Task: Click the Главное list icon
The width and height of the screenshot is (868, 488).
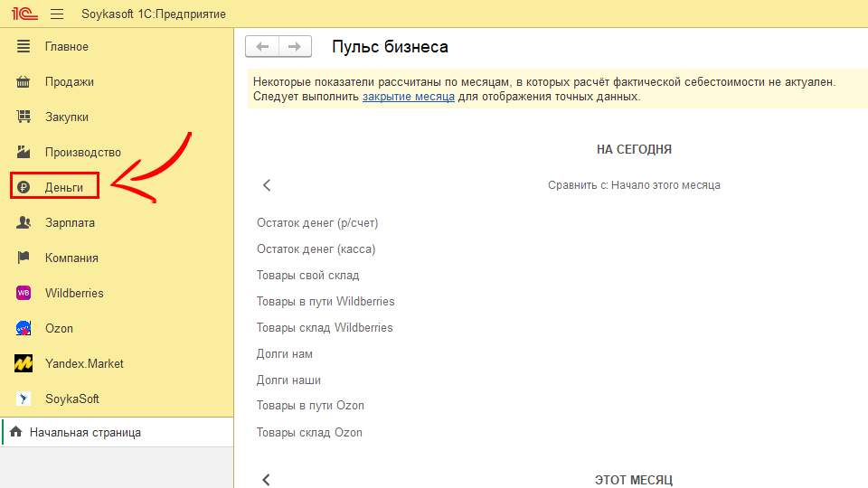Action: [24, 46]
